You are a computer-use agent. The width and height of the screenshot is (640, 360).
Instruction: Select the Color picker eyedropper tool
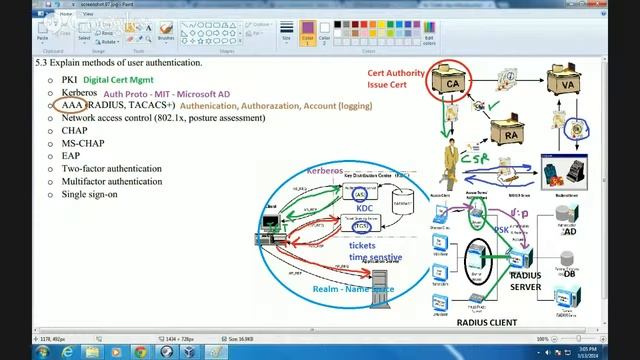tap(140, 38)
